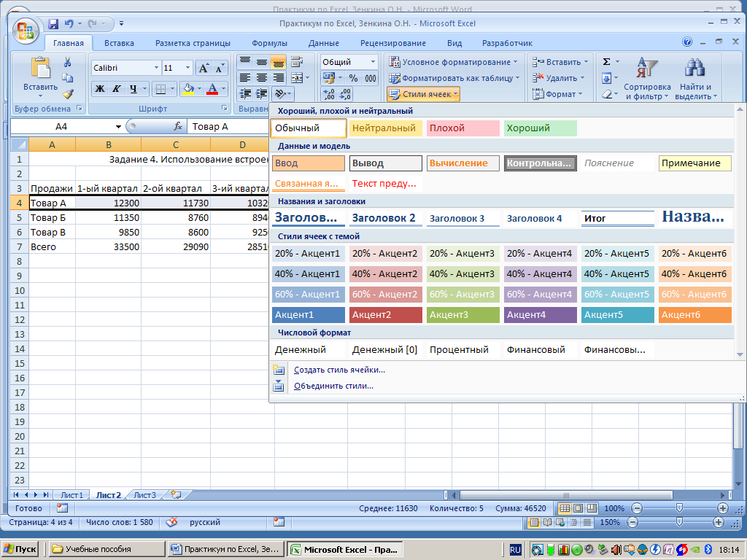Decrease font size
This screenshot has height=560, width=747.
[219, 68]
